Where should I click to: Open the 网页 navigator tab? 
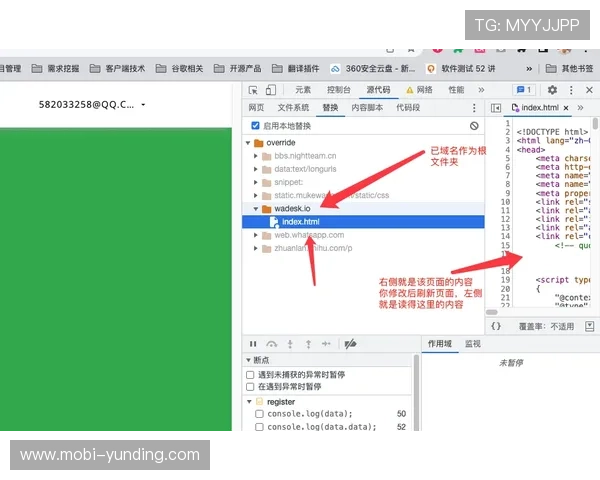coord(256,108)
